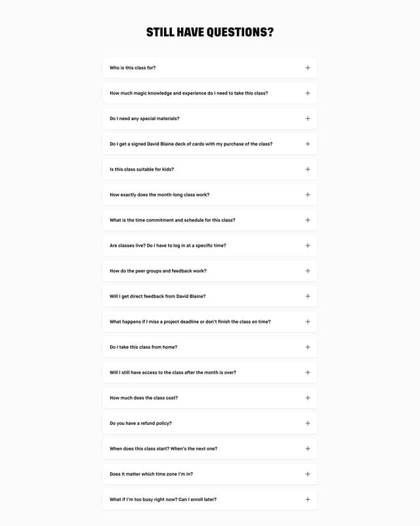Click plus icon beside "Are classes live?" question
Viewport: 420px width, 526px height.
(x=307, y=246)
